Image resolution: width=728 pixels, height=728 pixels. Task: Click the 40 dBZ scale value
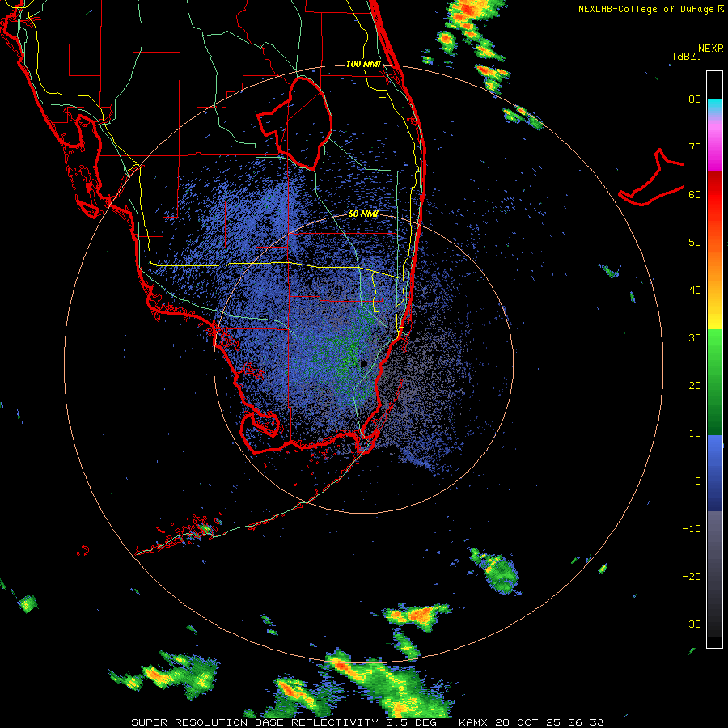click(695, 290)
